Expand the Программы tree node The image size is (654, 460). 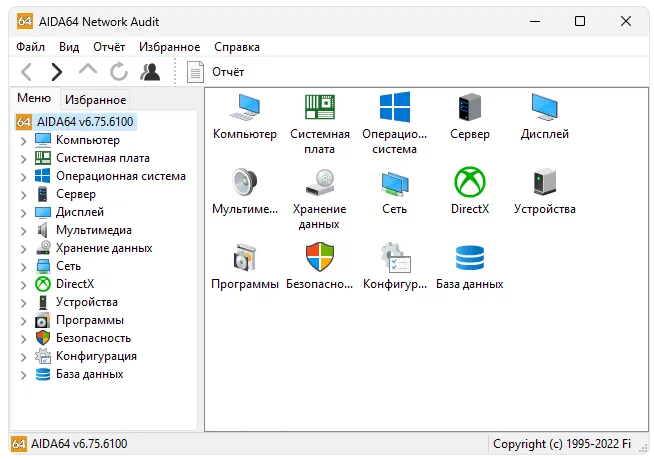24,321
